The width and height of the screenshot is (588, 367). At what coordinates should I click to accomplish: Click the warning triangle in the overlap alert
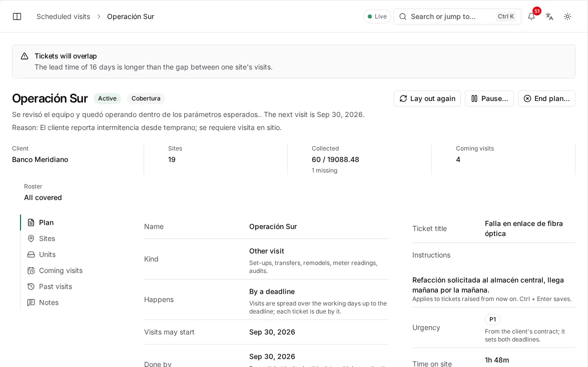(x=25, y=56)
